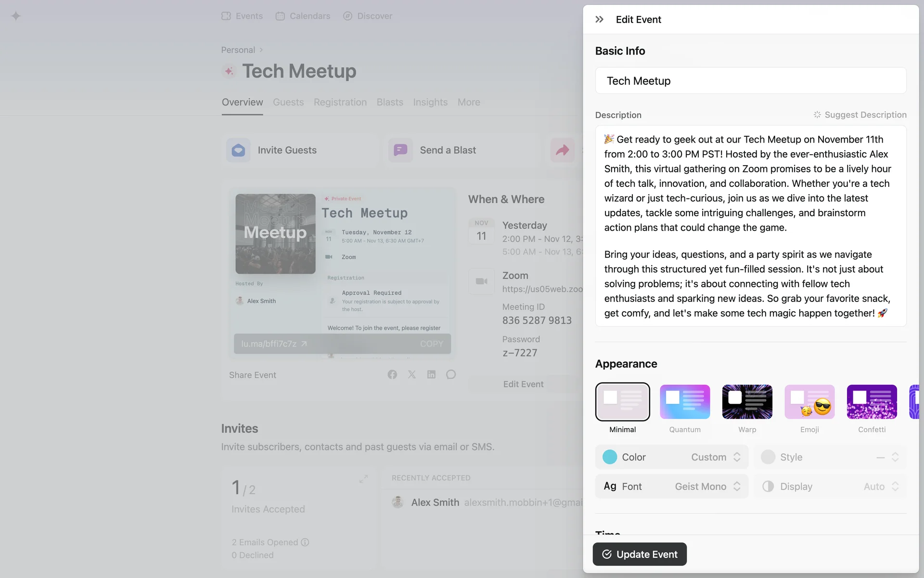This screenshot has height=578, width=924.
Task: Click the Update Event button
Action: [640, 554]
